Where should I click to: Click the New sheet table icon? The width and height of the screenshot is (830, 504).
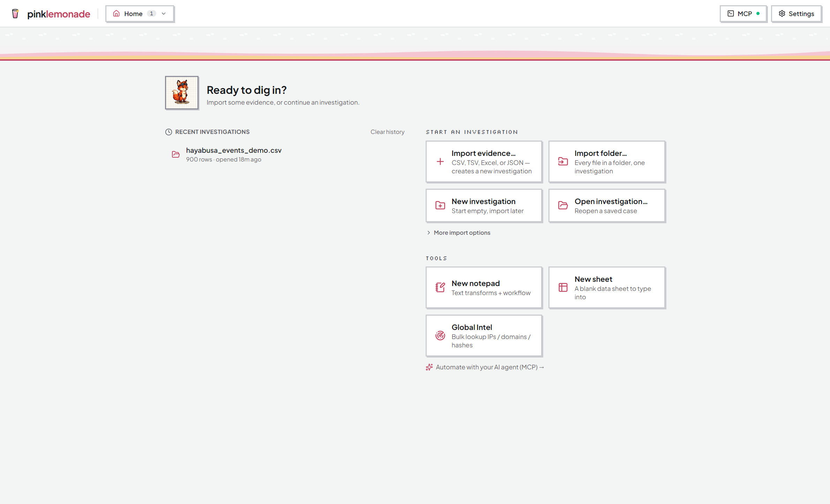click(x=563, y=287)
